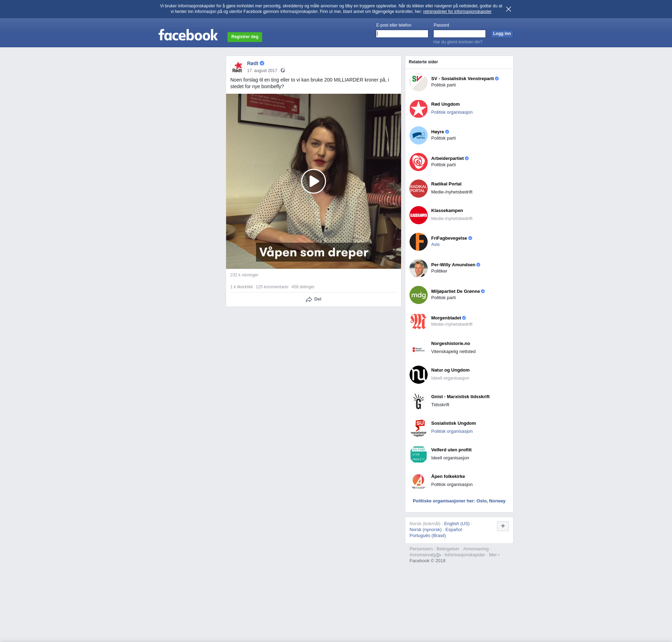672x642 pixels.
Task: Focus the Passord field
Action: pos(460,34)
